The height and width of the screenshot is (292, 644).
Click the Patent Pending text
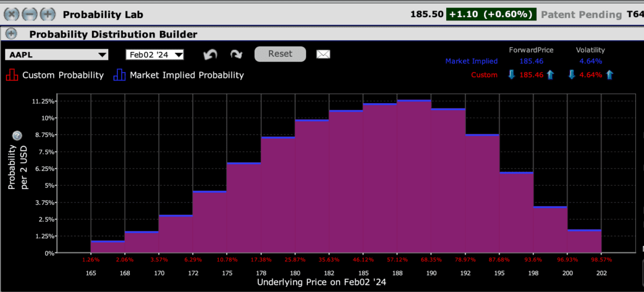click(581, 15)
